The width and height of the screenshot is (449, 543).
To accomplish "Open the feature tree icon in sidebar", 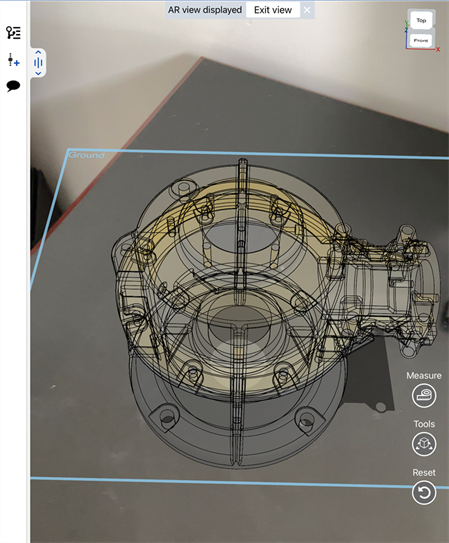I will coord(14,33).
